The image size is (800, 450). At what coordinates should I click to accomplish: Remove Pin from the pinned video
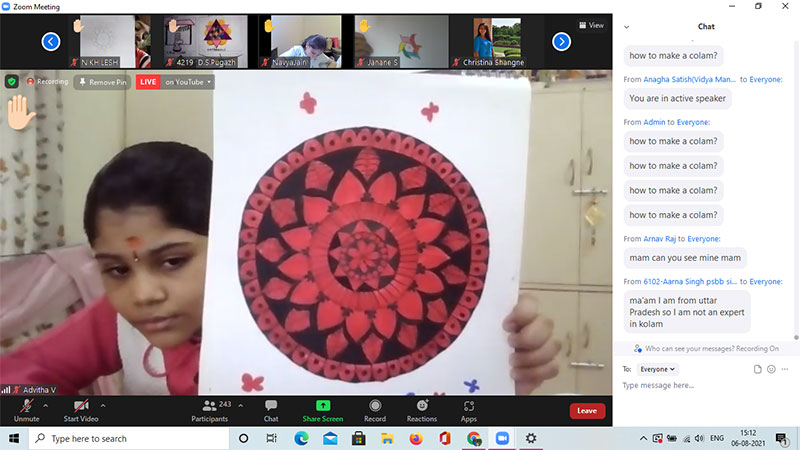pos(103,82)
